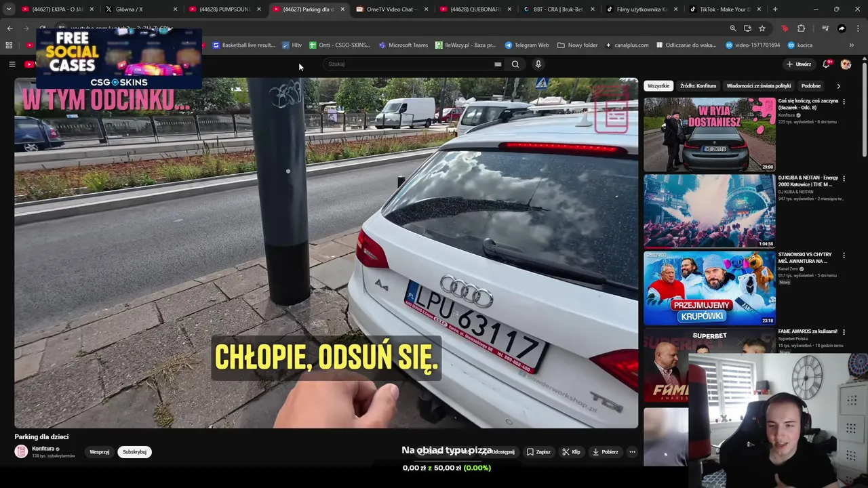Select the Źródło: Konfitura chip
Screen dimensions: 868x488
pyautogui.click(x=698, y=86)
